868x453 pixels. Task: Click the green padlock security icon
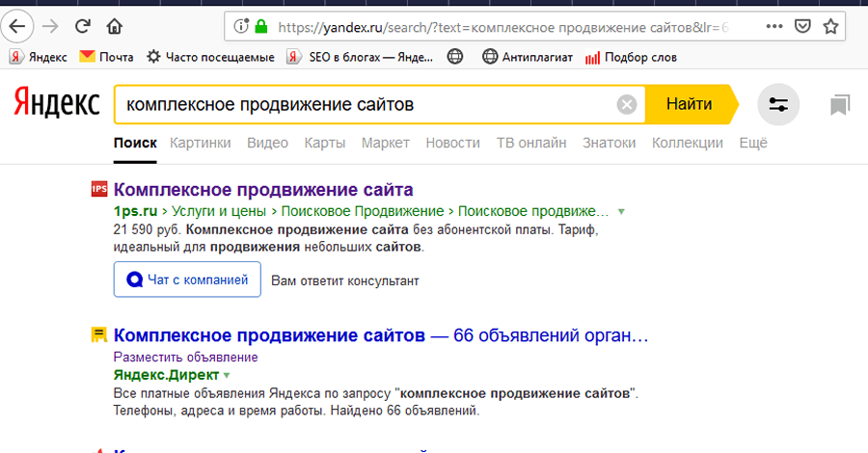tap(261, 26)
